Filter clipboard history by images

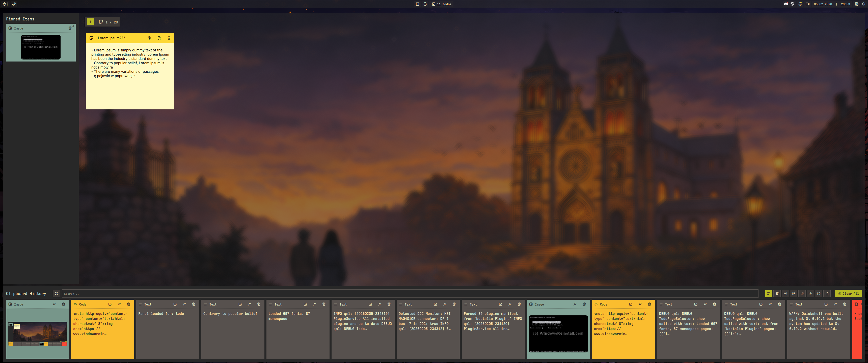point(785,294)
